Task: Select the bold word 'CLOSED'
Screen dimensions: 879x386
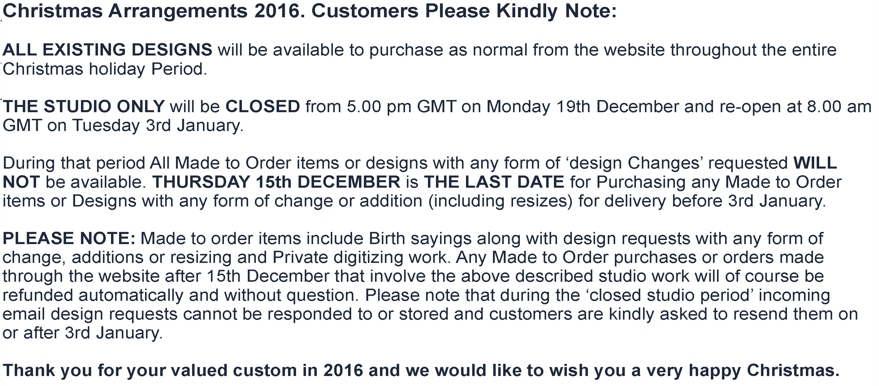Action: 263,106
